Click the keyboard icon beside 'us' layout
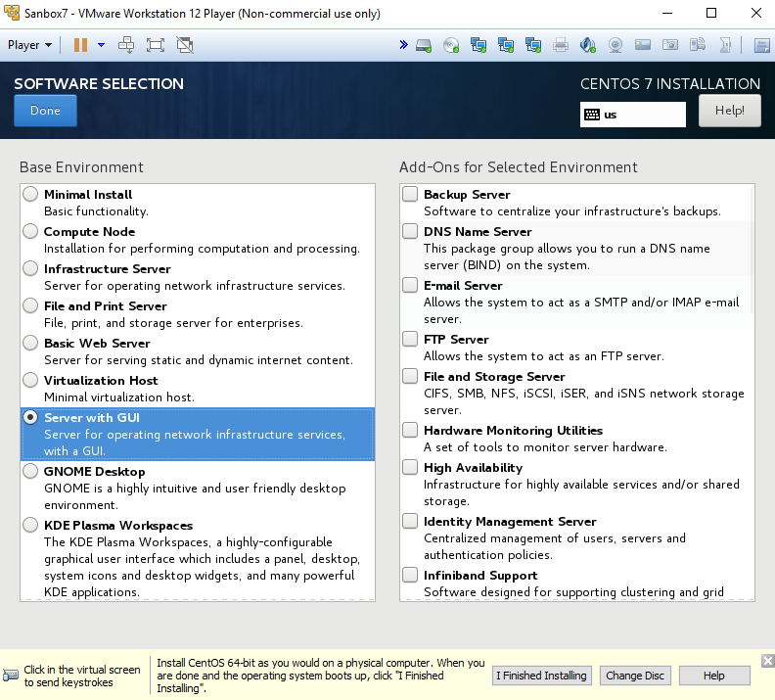The height and width of the screenshot is (700, 775). [x=592, y=115]
